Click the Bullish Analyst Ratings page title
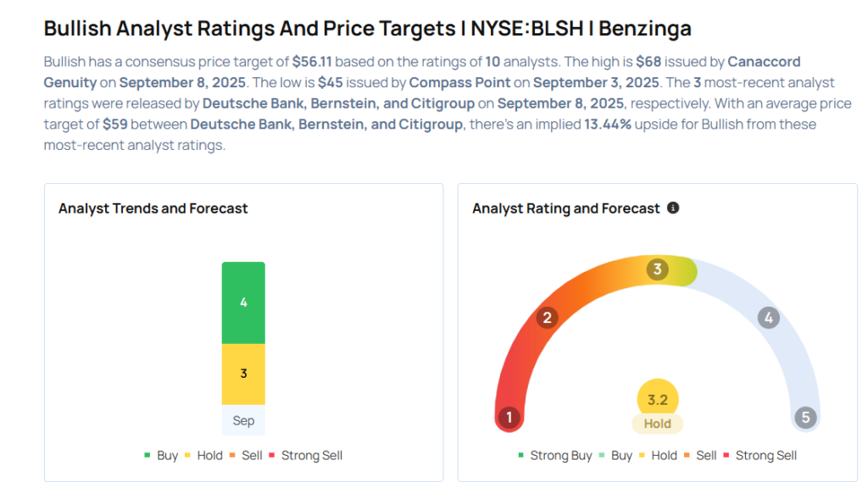This screenshot has height=499, width=868. click(x=367, y=28)
